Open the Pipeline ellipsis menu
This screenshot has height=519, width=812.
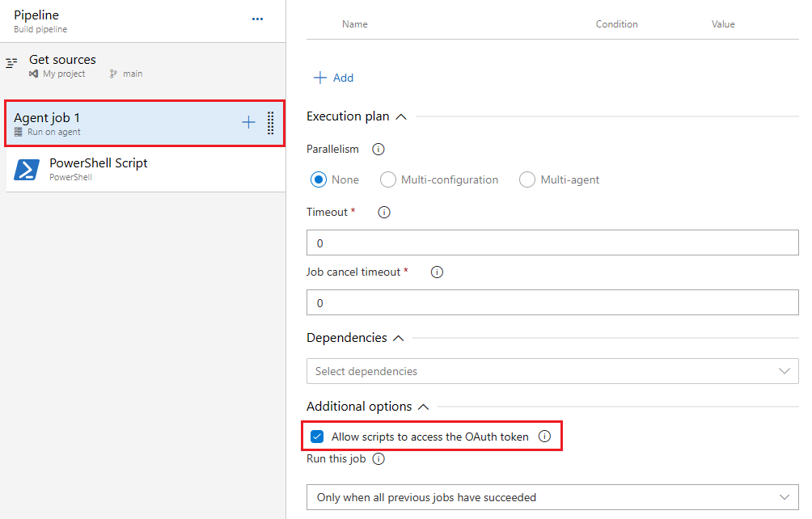(x=257, y=18)
